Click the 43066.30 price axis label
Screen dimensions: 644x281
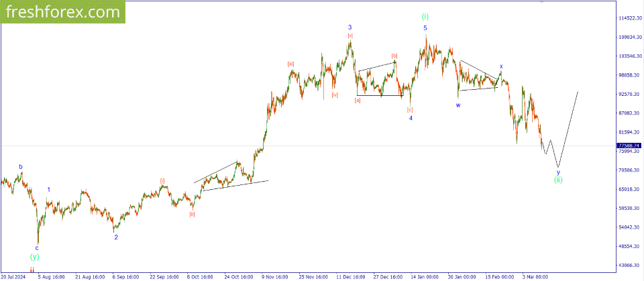click(629, 265)
